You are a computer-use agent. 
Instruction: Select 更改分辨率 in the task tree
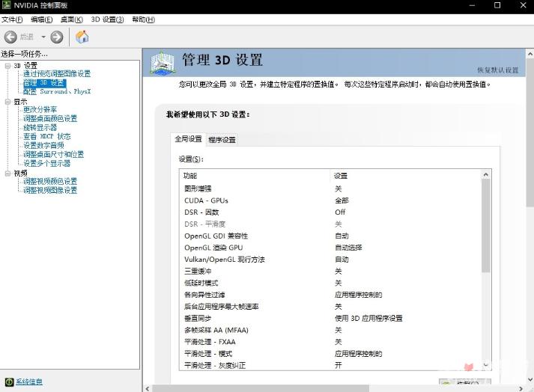tap(40, 110)
